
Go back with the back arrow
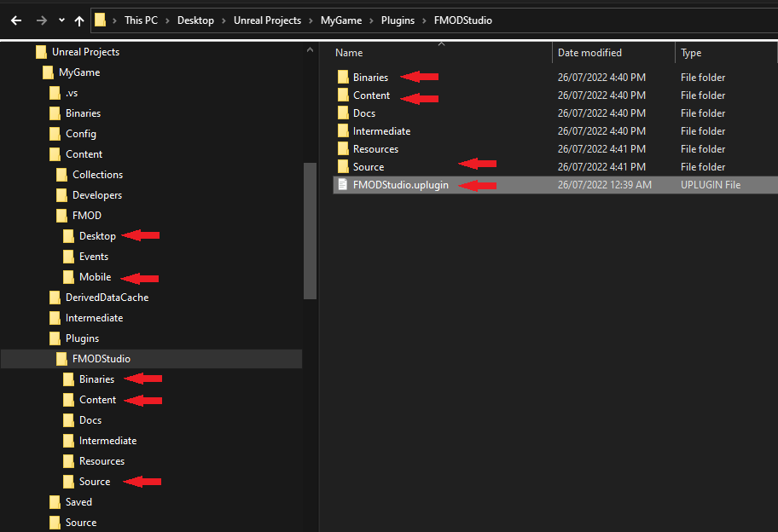(x=16, y=20)
